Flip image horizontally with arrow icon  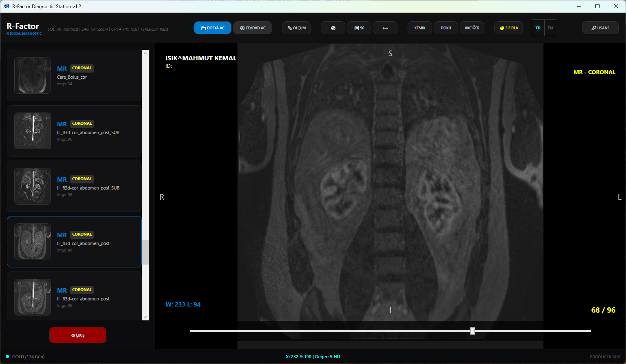click(x=385, y=28)
